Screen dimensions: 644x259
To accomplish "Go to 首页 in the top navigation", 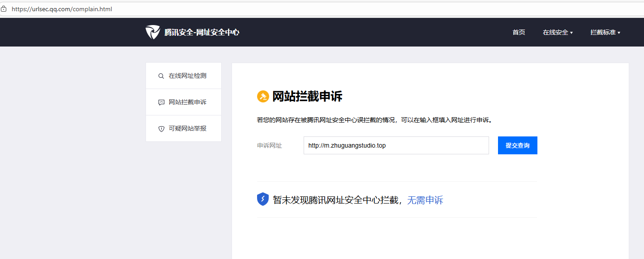I will click(519, 32).
